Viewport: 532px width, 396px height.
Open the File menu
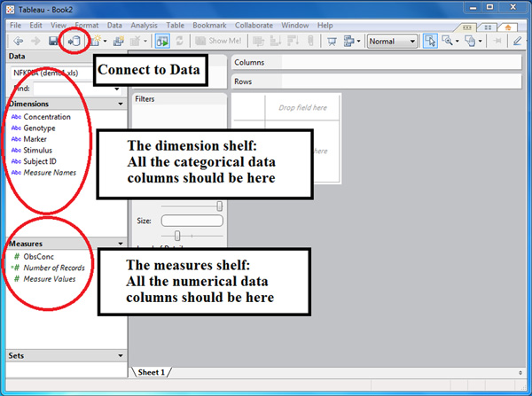15,26
